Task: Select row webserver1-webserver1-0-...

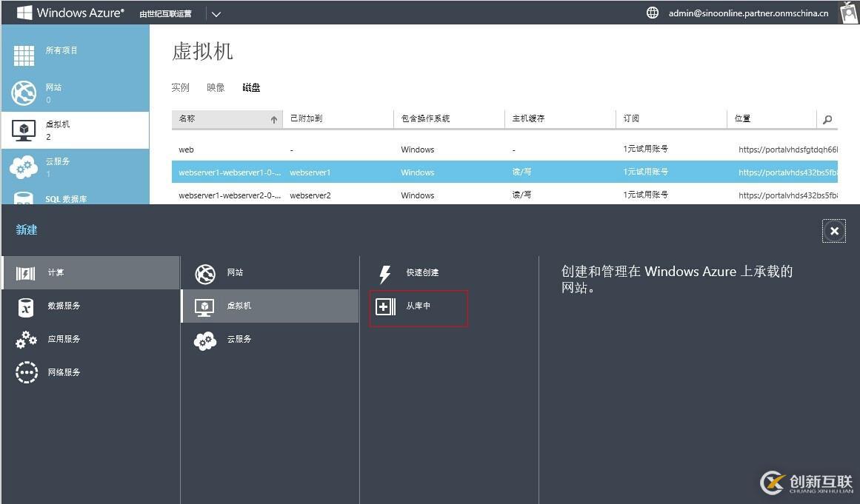Action: (x=504, y=172)
